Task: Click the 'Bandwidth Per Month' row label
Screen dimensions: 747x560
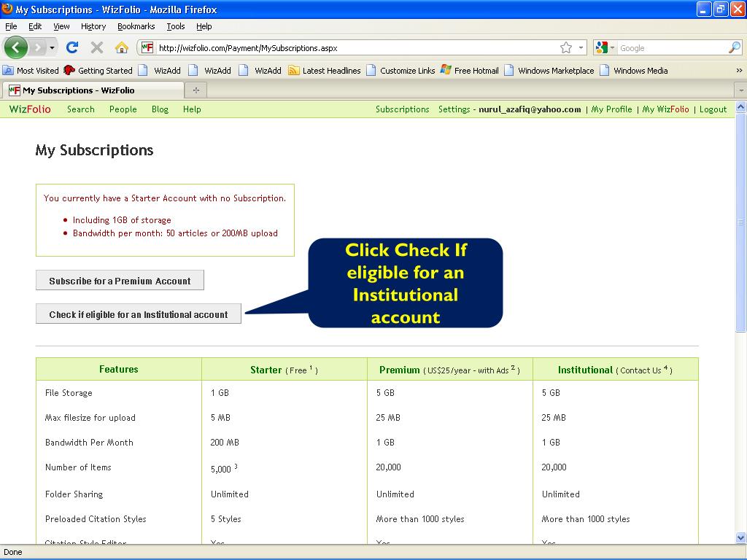Action: [x=89, y=443]
